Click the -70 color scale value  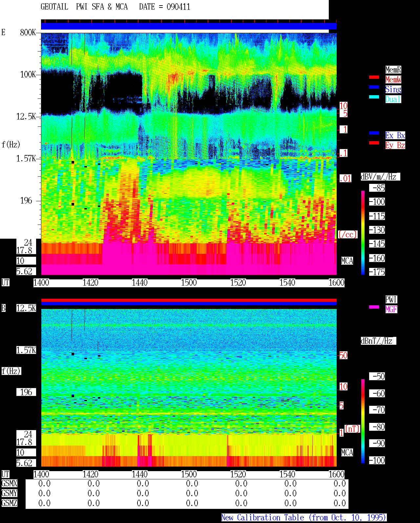377,410
